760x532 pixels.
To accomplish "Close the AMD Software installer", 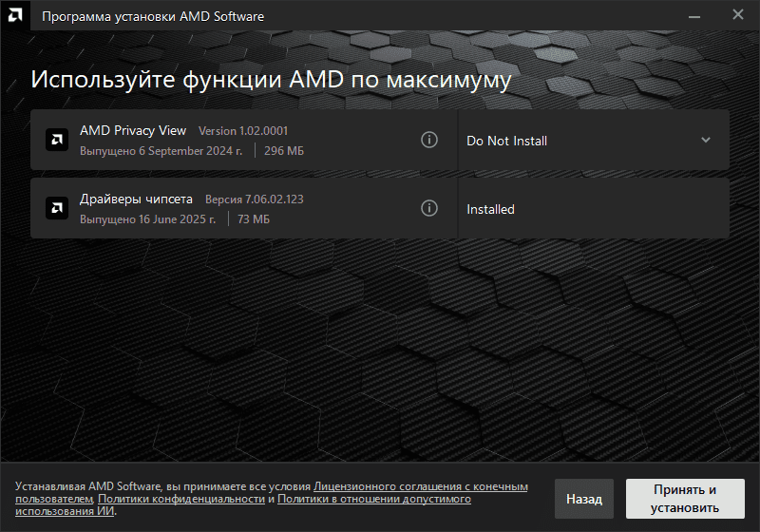I will [738, 15].
